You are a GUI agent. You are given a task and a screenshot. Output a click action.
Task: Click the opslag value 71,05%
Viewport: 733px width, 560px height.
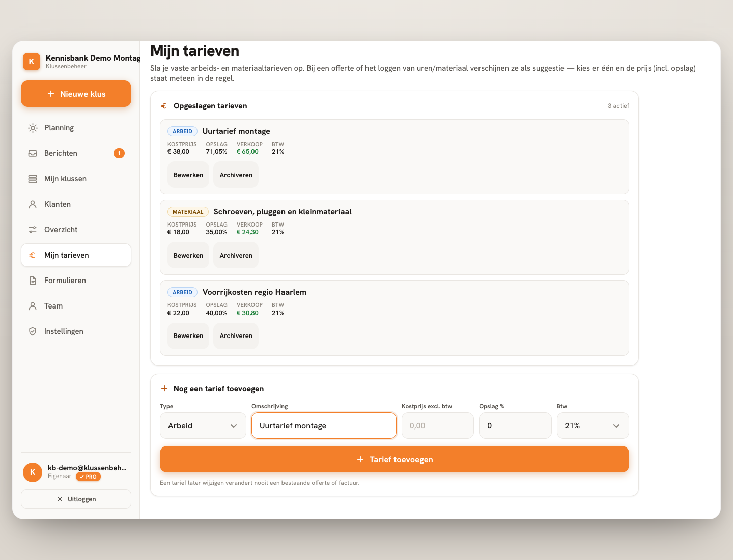[216, 152]
